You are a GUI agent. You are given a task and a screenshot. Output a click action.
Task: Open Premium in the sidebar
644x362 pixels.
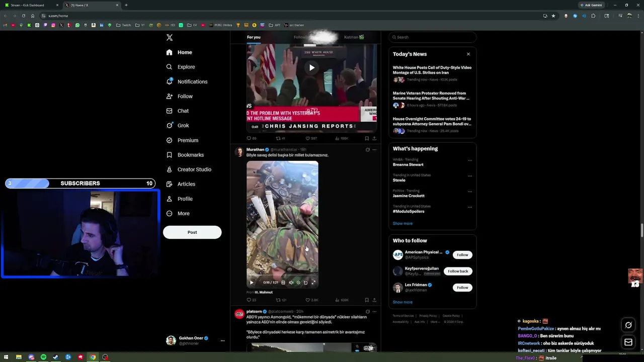[182, 140]
